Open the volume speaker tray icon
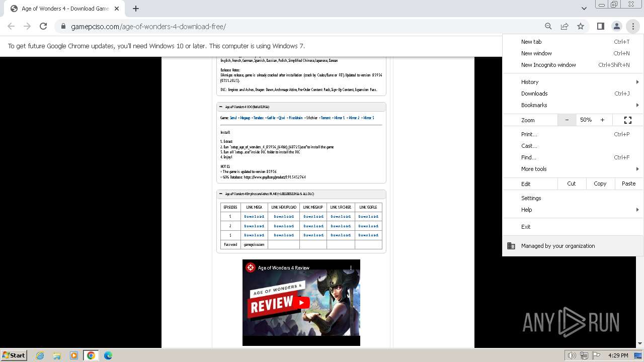The height and width of the screenshot is (362, 644). tap(572, 355)
